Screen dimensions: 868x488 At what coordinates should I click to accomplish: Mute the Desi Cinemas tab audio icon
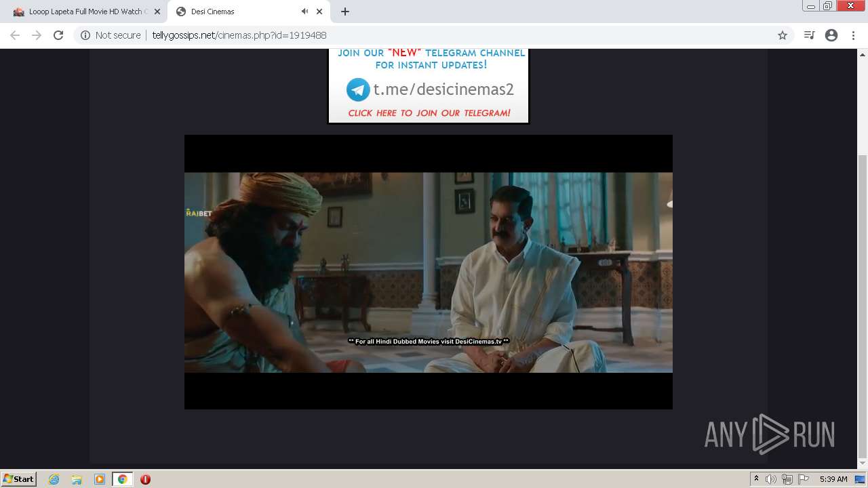(304, 12)
